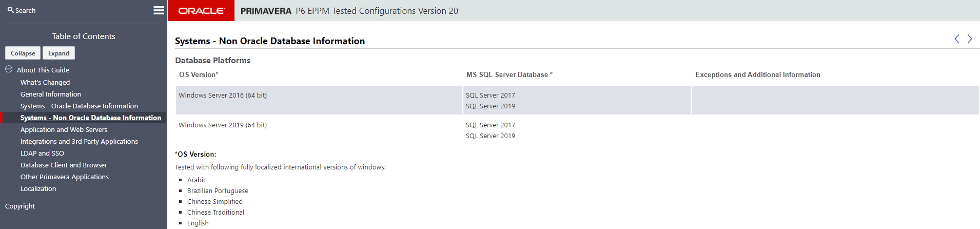Go to next page arrow
Image resolution: width=980 pixels, height=229 pixels.
point(970,39)
